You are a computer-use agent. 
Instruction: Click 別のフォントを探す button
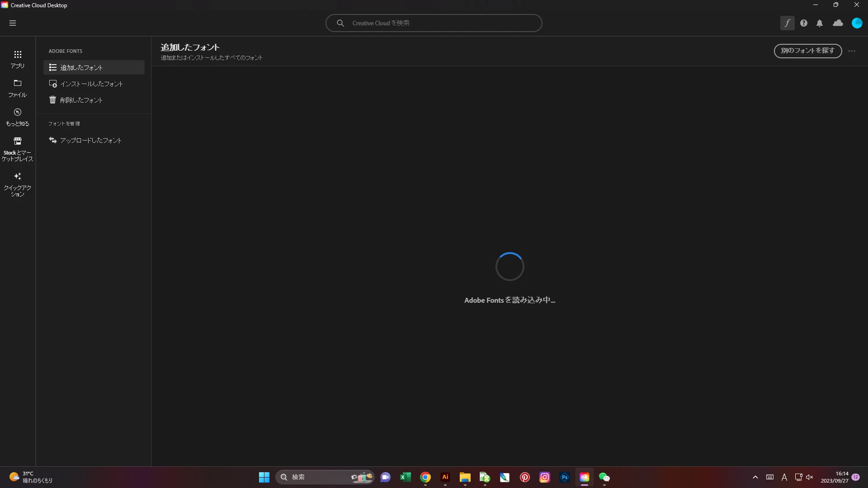coord(807,51)
